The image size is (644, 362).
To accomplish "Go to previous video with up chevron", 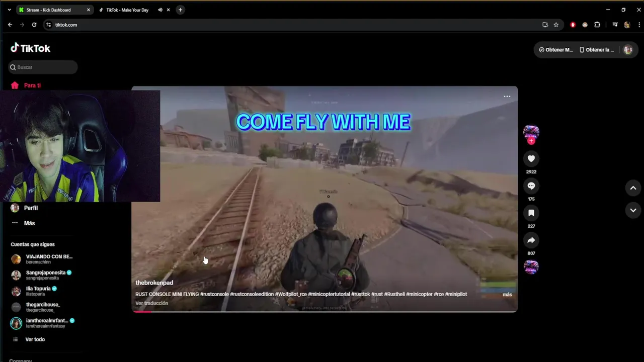I will click(x=633, y=188).
